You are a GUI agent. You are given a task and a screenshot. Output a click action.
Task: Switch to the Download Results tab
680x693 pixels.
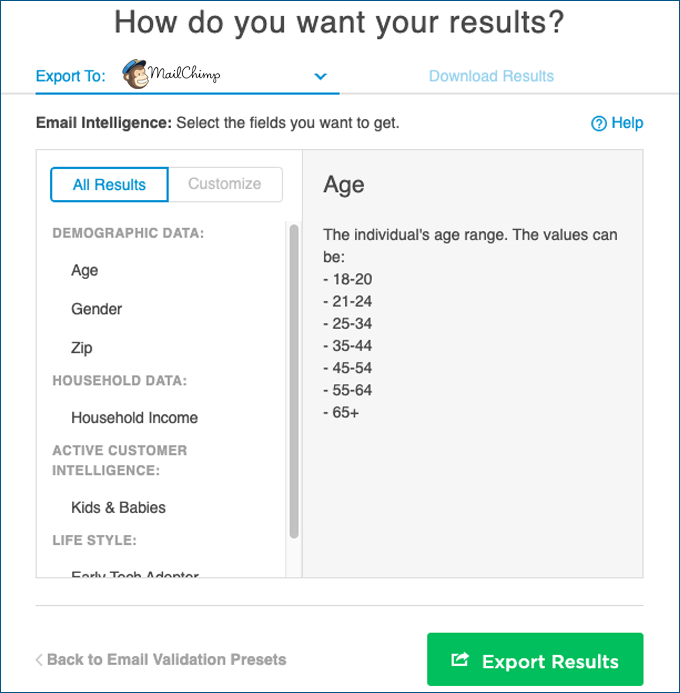click(491, 76)
